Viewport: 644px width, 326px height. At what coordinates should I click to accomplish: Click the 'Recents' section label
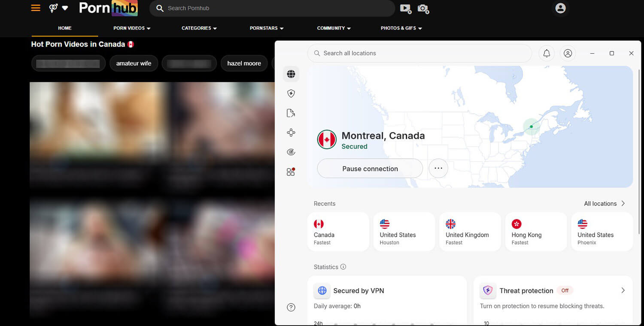[325, 203]
